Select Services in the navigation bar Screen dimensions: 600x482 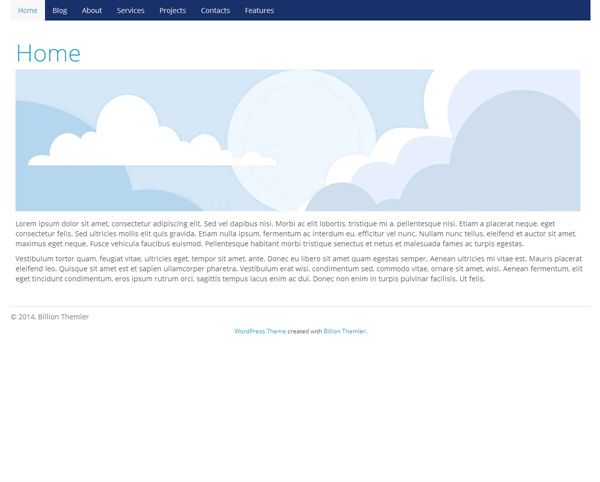tap(130, 10)
